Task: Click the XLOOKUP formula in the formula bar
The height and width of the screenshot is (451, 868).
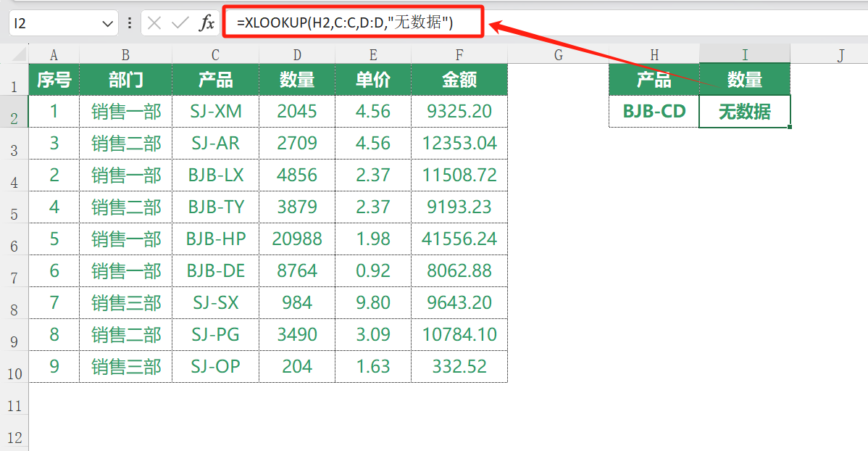Action: [x=345, y=22]
